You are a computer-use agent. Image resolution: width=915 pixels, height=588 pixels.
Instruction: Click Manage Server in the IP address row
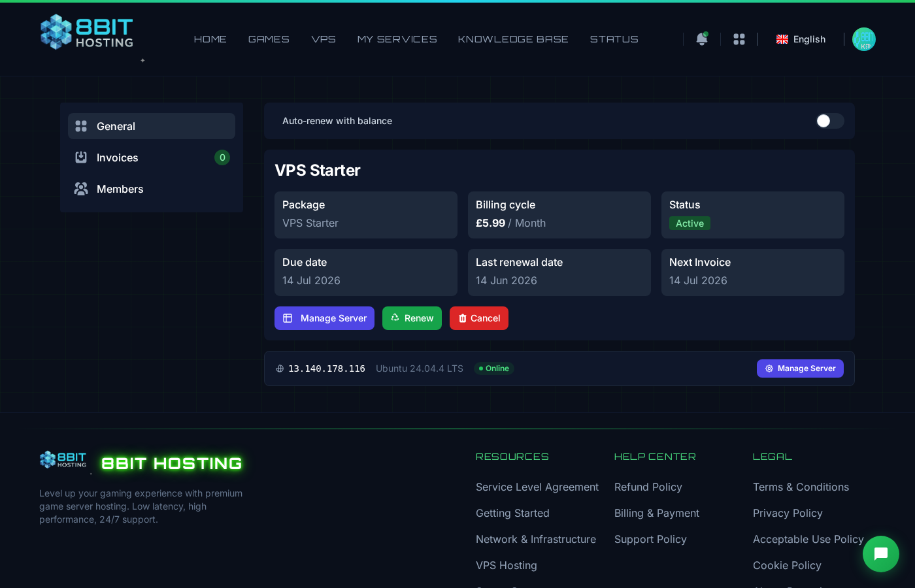coord(800,368)
